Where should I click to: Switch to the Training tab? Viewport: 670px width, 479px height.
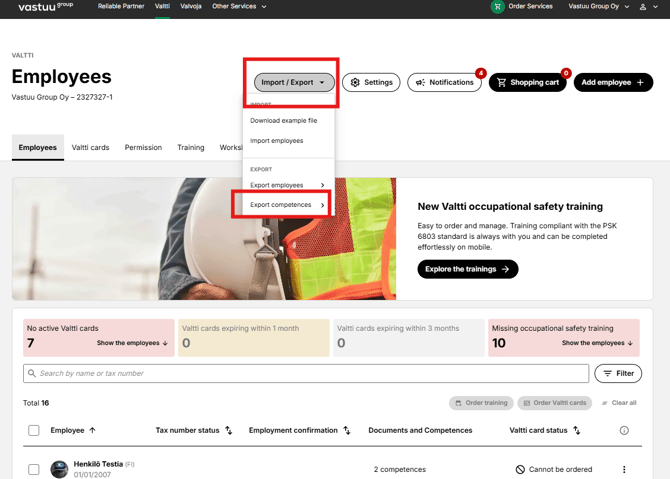191,147
